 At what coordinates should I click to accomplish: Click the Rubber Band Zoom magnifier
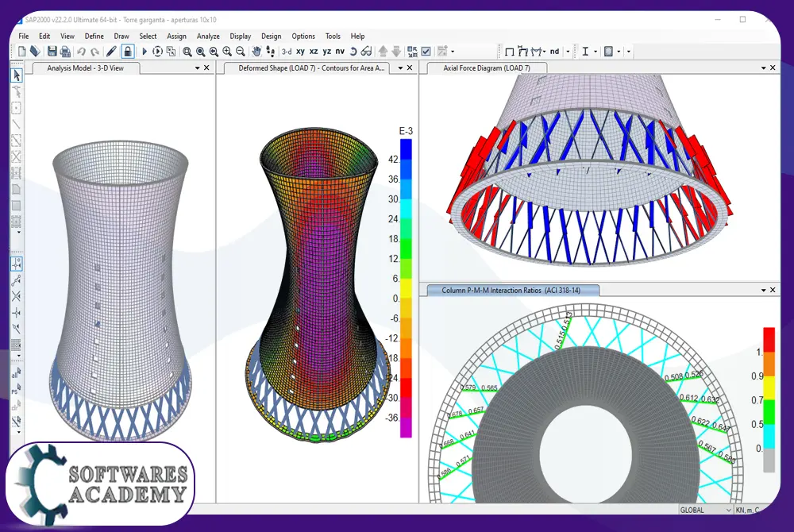point(187,51)
